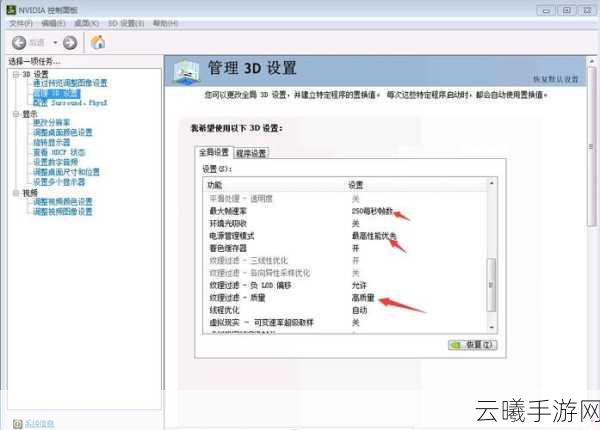Open 调整桌面颜色设置 in the task tree
Viewport: 600px width, 430px height.
point(63,132)
